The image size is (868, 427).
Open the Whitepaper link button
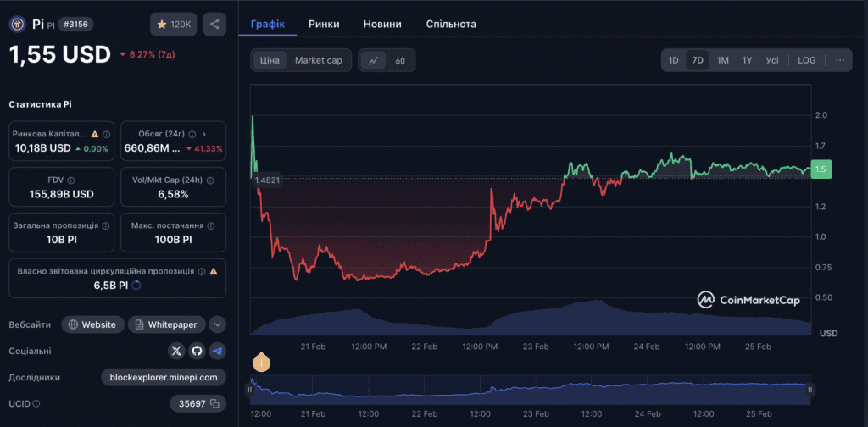click(x=167, y=324)
